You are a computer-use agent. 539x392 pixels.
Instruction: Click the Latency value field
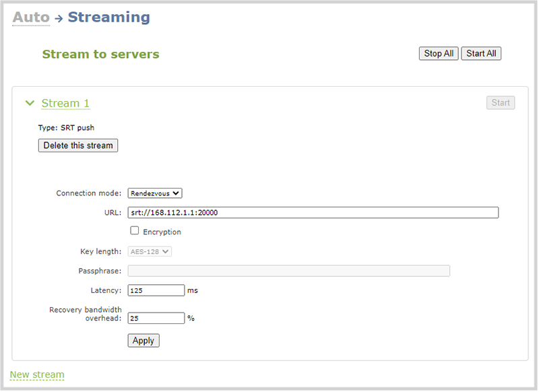[x=156, y=291]
